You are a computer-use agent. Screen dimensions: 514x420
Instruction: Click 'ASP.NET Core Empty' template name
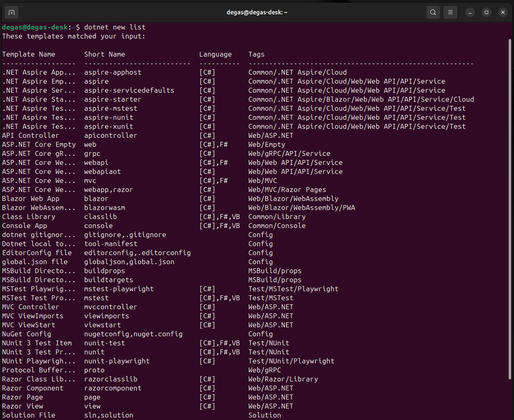[39, 144]
